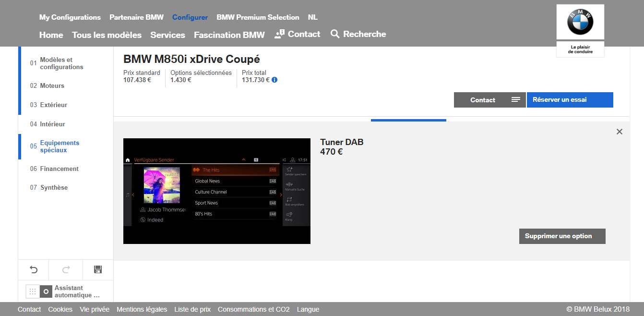Save configuration with floppy disk icon
Viewport: 644px width, 316px height.
(x=98, y=269)
